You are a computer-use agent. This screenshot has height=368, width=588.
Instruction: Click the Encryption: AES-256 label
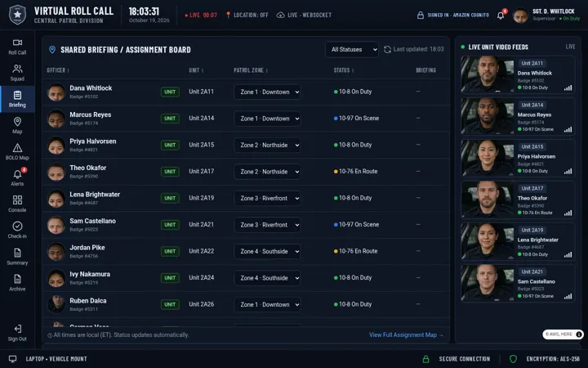pos(553,359)
